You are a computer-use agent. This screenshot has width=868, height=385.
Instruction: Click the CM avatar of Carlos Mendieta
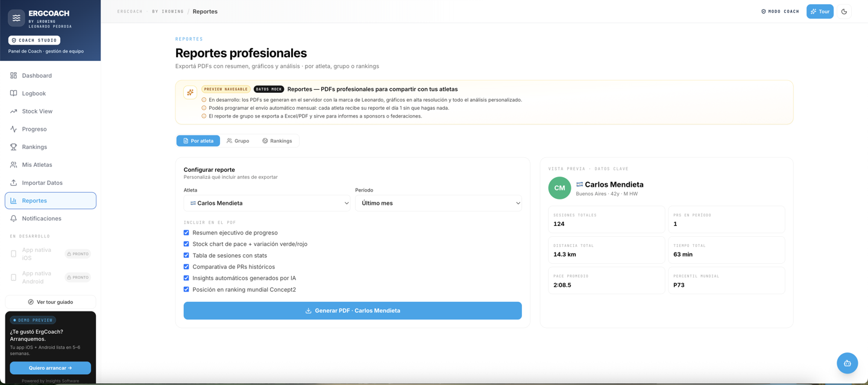pos(559,188)
